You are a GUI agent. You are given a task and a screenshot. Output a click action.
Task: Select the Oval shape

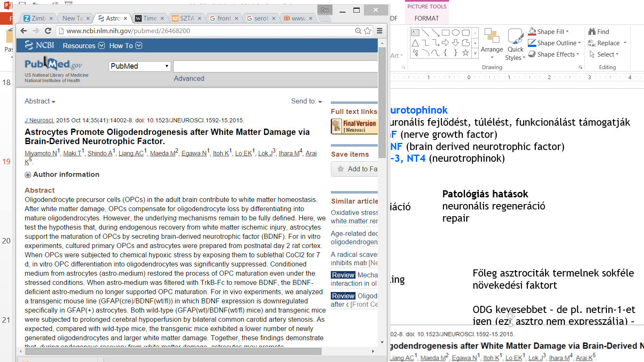tap(455, 33)
